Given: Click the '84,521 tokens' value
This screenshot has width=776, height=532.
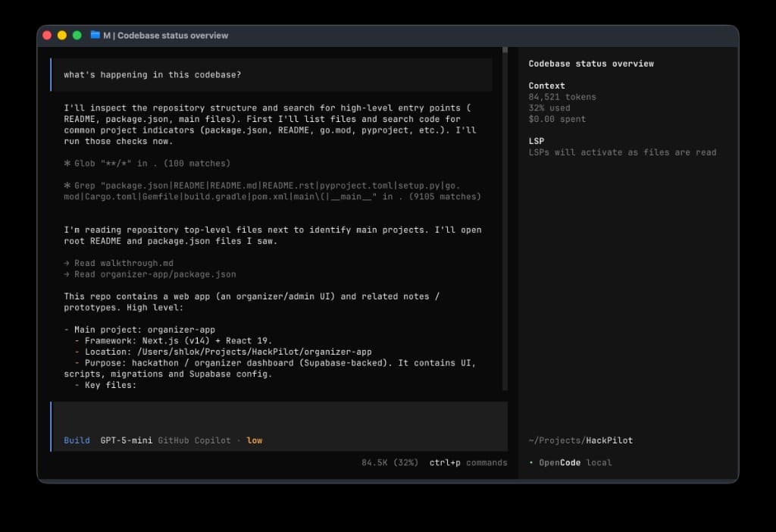Looking at the screenshot, I should click(562, 97).
